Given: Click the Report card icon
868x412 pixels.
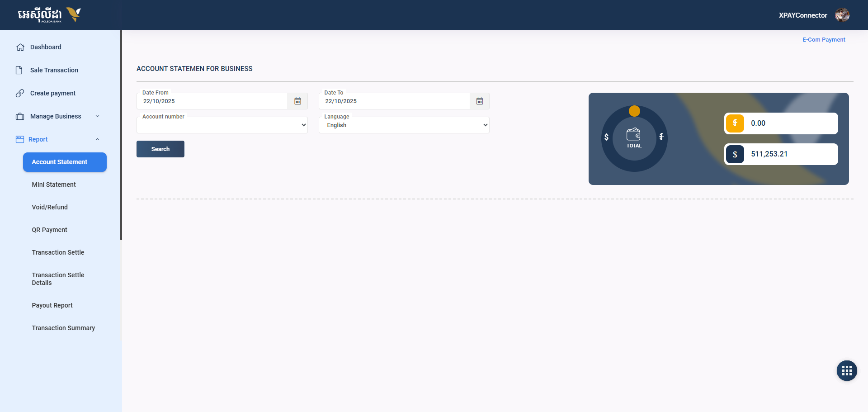Looking at the screenshot, I should (x=20, y=139).
